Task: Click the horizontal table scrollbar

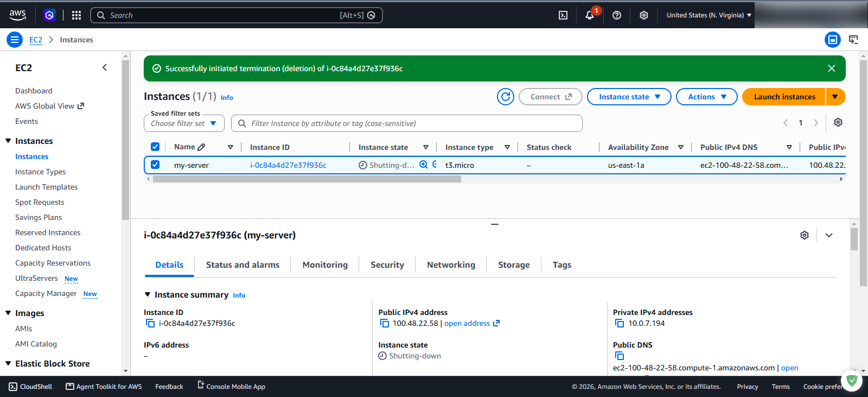Action: [307, 179]
